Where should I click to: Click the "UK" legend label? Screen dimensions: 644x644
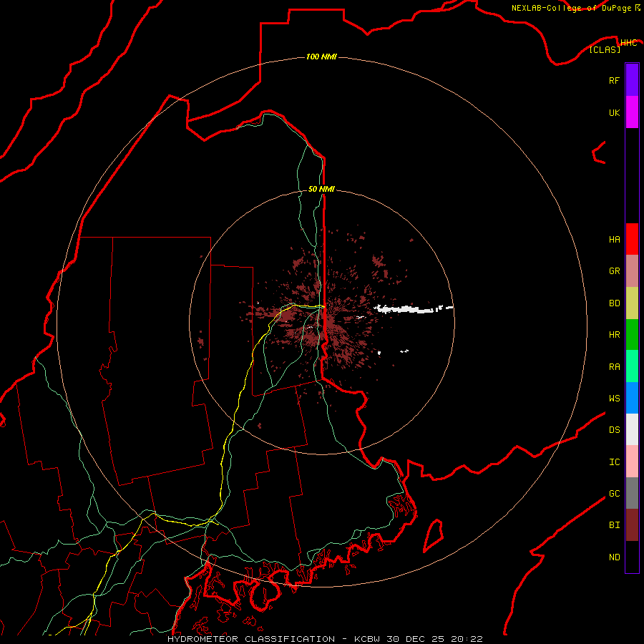[614, 113]
